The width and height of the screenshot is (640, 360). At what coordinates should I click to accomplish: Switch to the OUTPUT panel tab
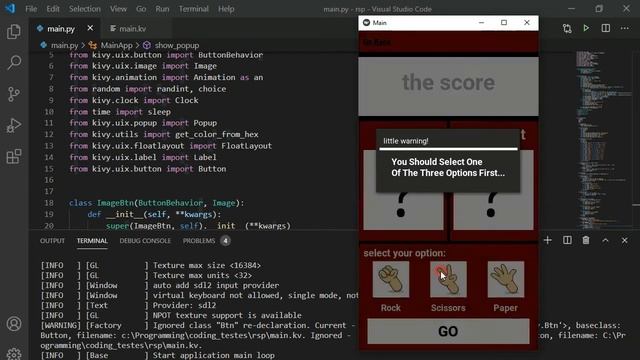[52, 241]
